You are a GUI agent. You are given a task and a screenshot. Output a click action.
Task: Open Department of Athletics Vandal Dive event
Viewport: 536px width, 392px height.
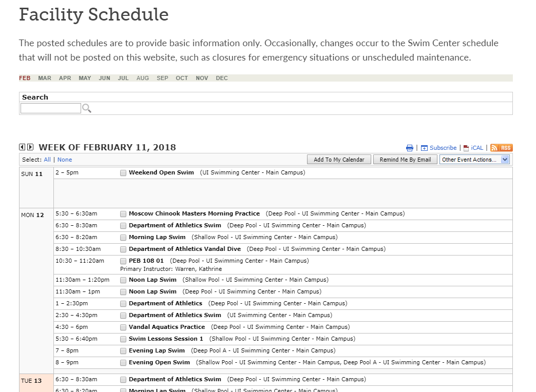pos(185,249)
